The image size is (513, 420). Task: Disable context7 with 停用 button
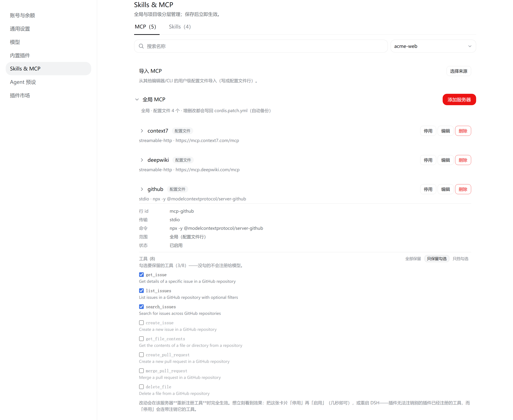pyautogui.click(x=428, y=131)
